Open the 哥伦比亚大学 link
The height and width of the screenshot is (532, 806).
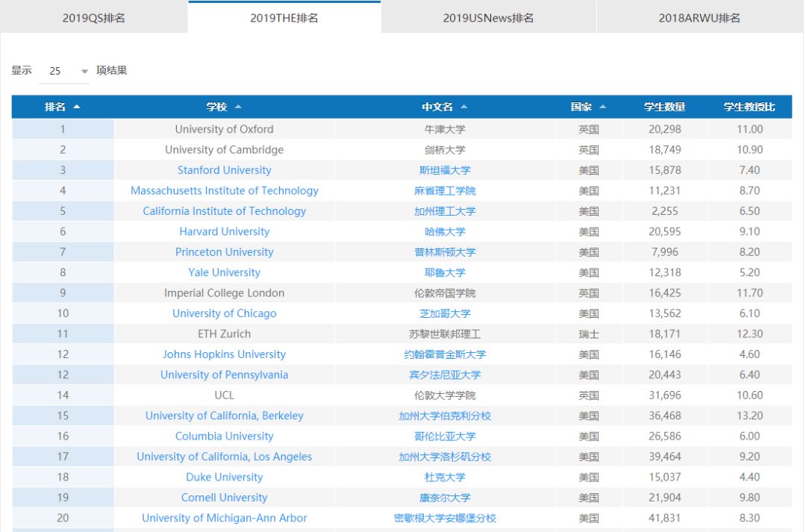pyautogui.click(x=445, y=436)
